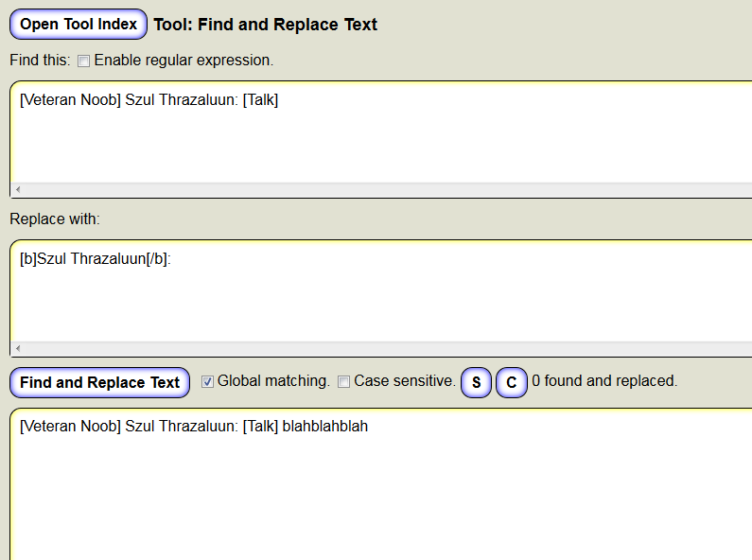The image size is (752, 560).
Task: Run the Find and Replace Text button
Action: click(99, 382)
